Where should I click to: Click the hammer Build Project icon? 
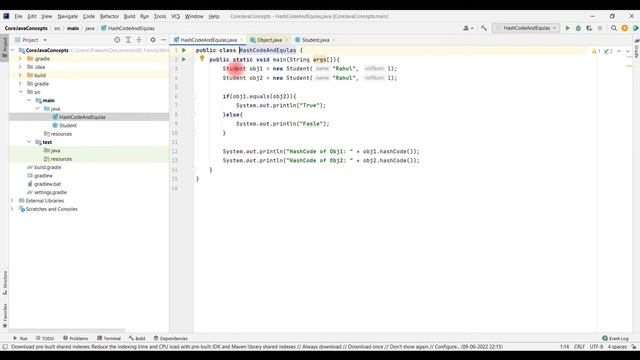click(x=484, y=28)
